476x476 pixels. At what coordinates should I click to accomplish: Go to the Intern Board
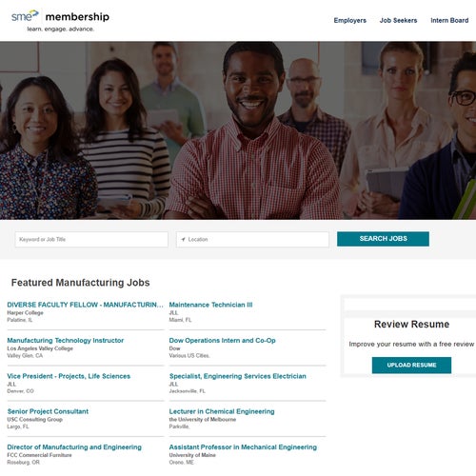(x=449, y=20)
